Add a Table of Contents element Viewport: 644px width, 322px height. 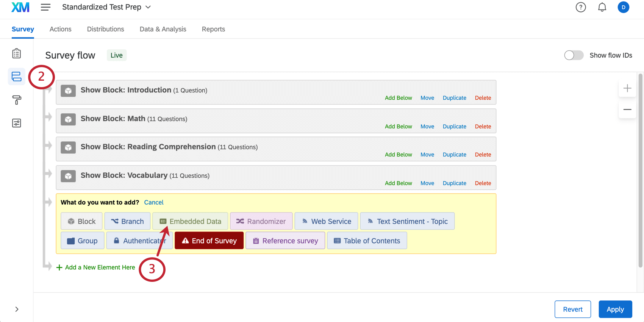coord(367,241)
